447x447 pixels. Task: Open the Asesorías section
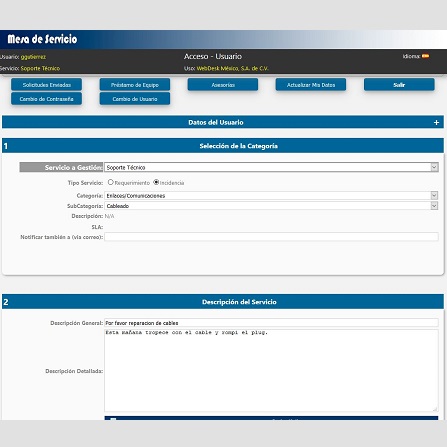pos(223,85)
